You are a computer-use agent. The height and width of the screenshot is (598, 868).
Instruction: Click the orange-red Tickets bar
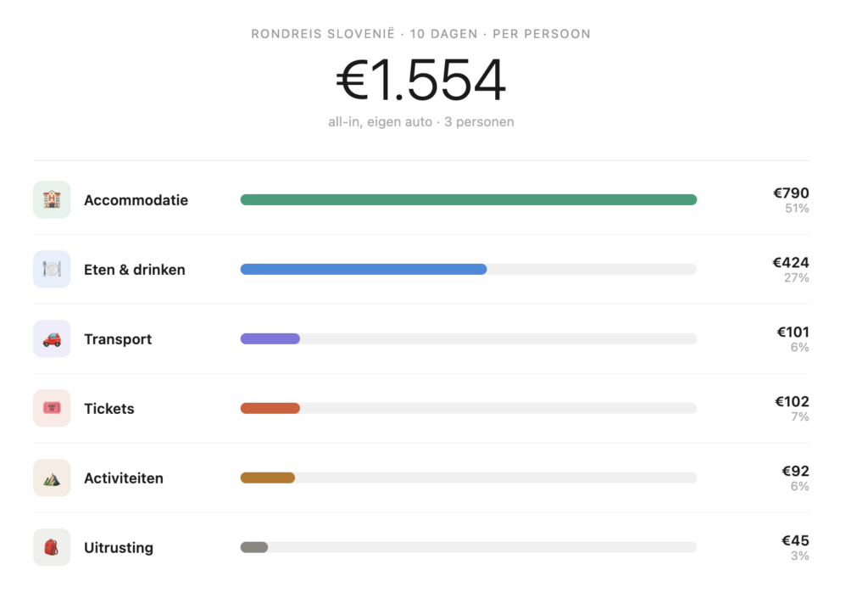tap(270, 408)
